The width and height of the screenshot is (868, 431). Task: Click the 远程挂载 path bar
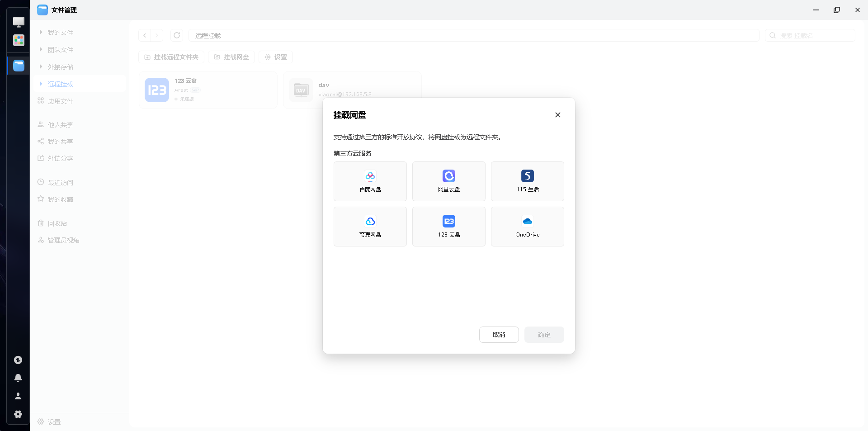pyautogui.click(x=474, y=35)
